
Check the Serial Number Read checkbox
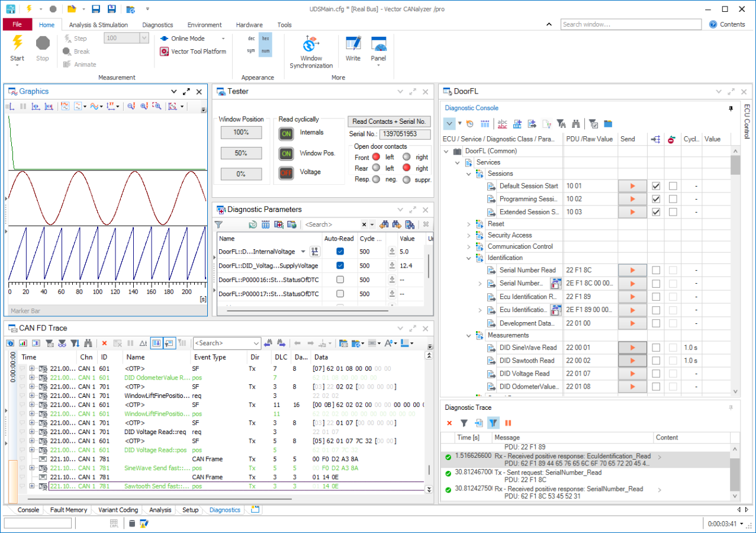[656, 270]
